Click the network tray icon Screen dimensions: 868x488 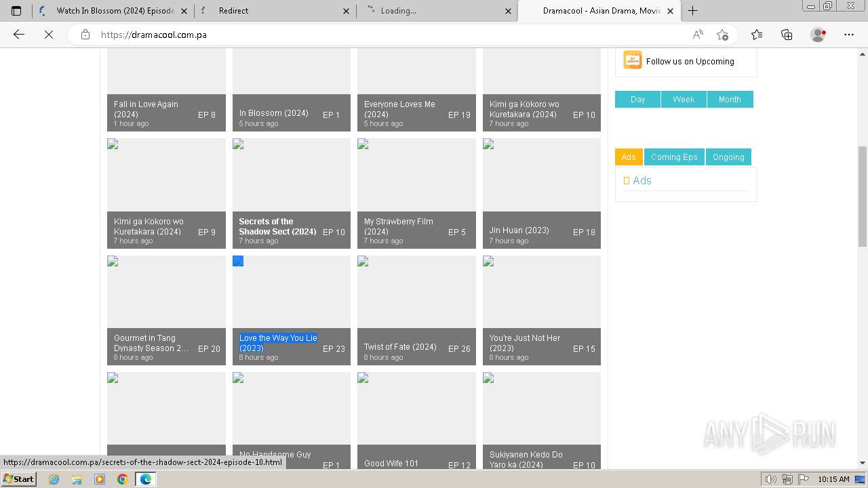[x=787, y=479]
